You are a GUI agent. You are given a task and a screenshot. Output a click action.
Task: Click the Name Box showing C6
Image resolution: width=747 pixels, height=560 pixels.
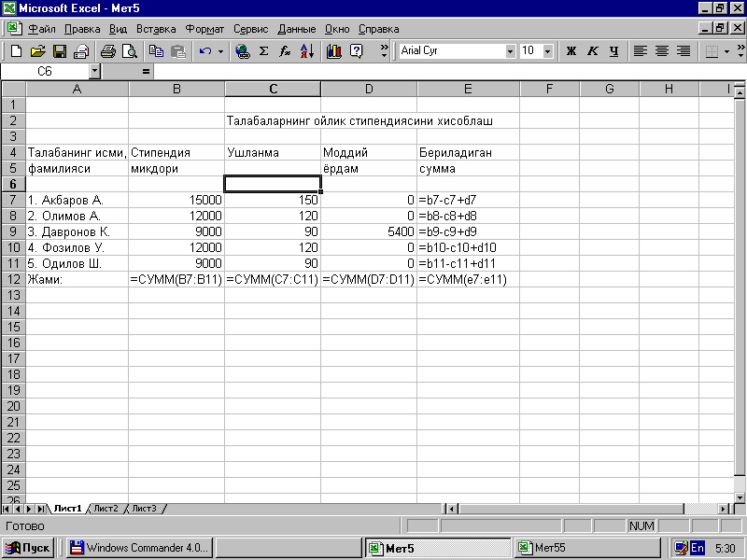(45, 72)
